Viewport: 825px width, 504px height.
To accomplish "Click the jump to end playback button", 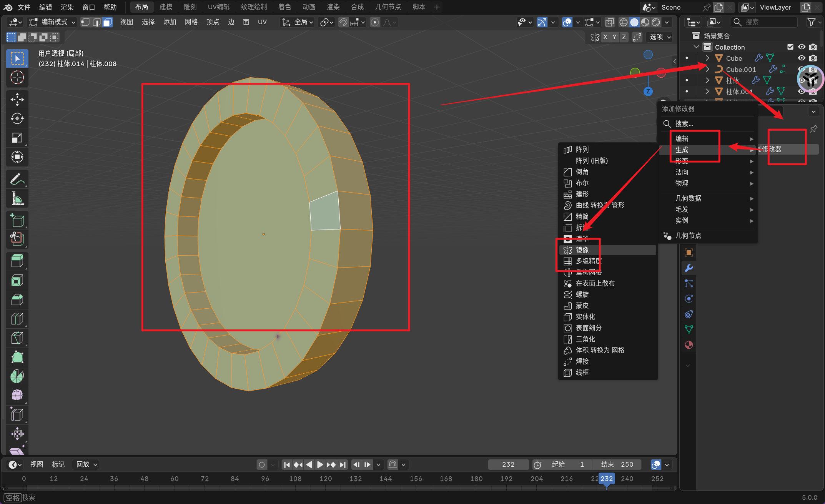I will point(343,464).
